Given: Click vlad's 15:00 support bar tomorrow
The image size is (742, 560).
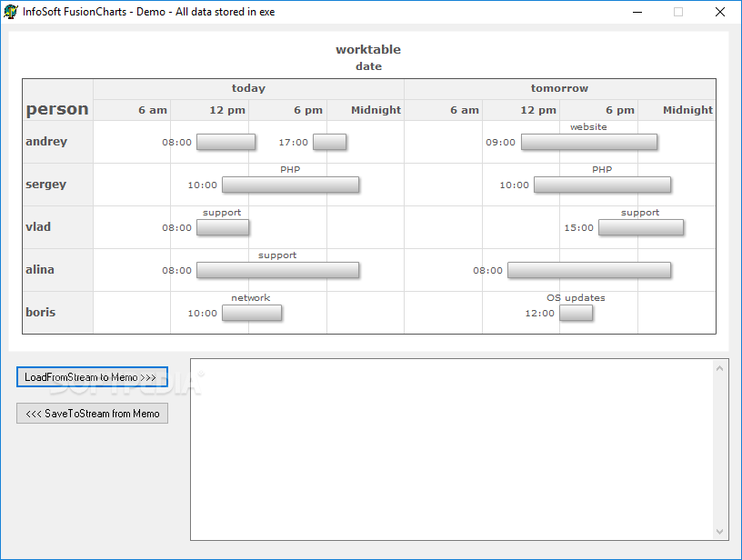Looking at the screenshot, I should 641,227.
